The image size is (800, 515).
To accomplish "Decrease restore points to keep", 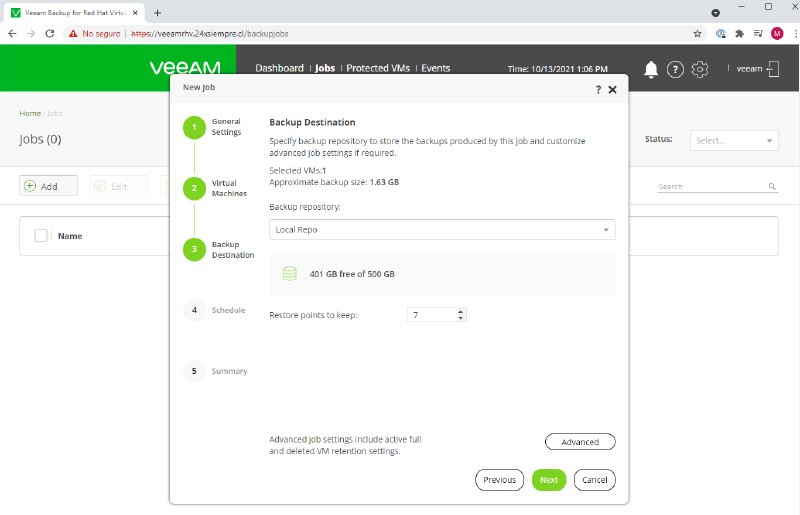I will (x=460, y=318).
